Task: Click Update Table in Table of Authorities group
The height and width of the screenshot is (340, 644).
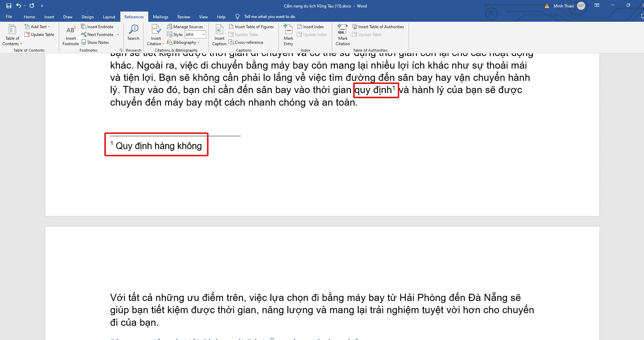Action: pyautogui.click(x=367, y=34)
